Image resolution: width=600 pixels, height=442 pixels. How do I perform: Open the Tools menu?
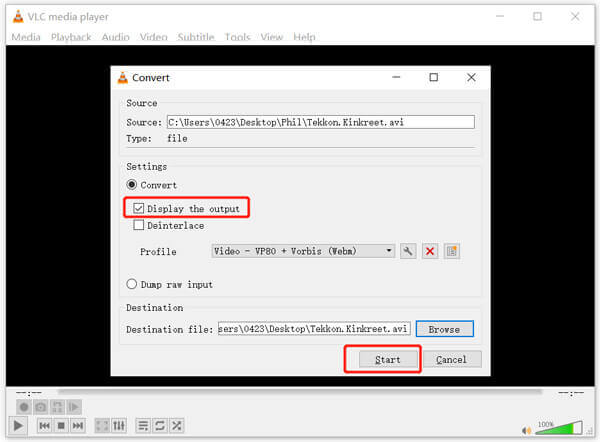(237, 37)
